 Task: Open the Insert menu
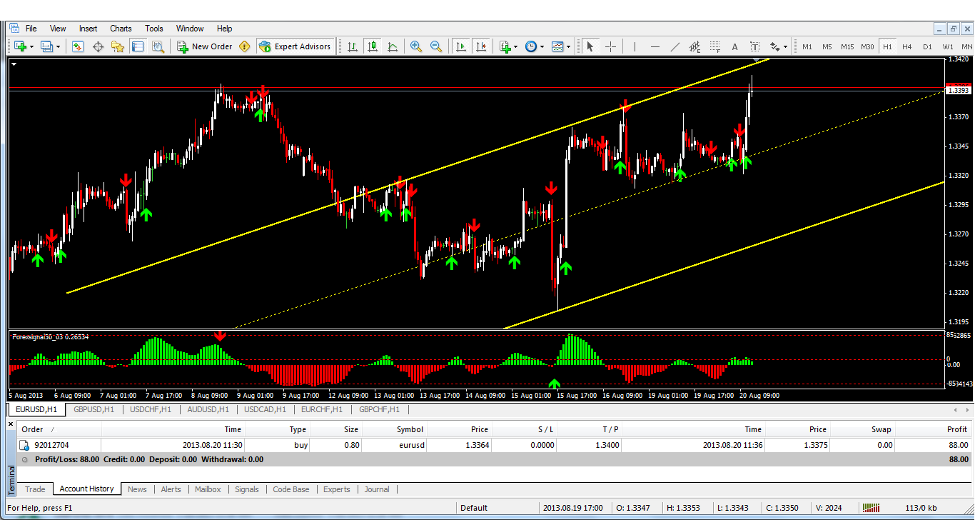tap(89, 29)
